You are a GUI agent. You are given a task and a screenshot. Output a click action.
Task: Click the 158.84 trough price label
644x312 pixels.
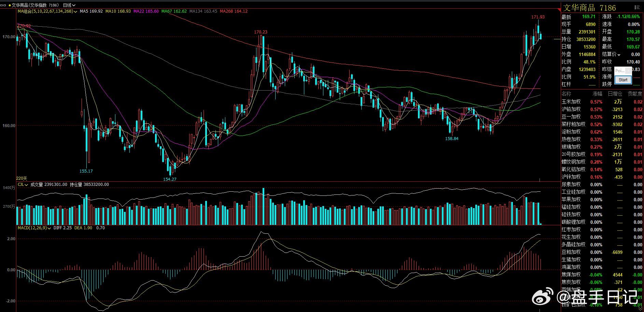(x=452, y=139)
